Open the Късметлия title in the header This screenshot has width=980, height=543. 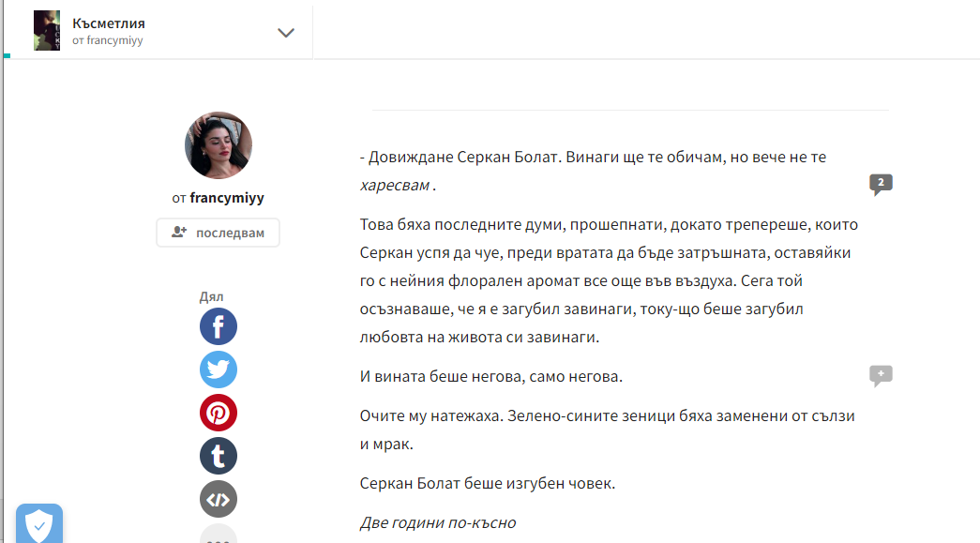pos(109,23)
